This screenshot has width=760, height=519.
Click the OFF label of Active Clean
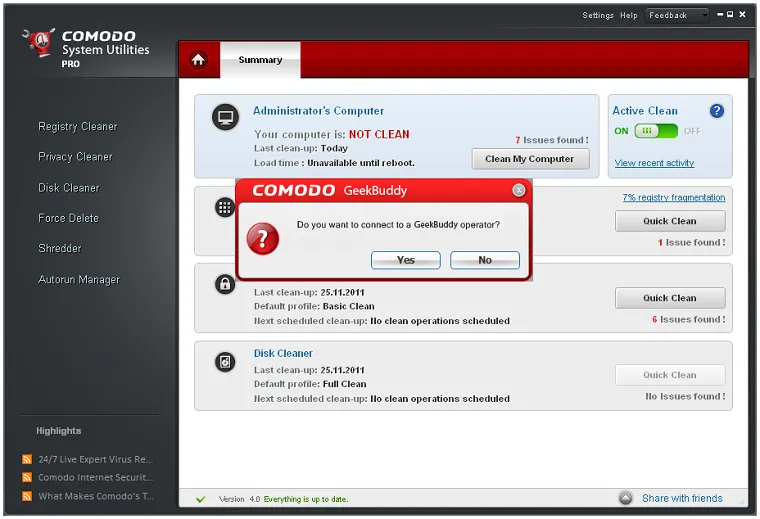(692, 131)
